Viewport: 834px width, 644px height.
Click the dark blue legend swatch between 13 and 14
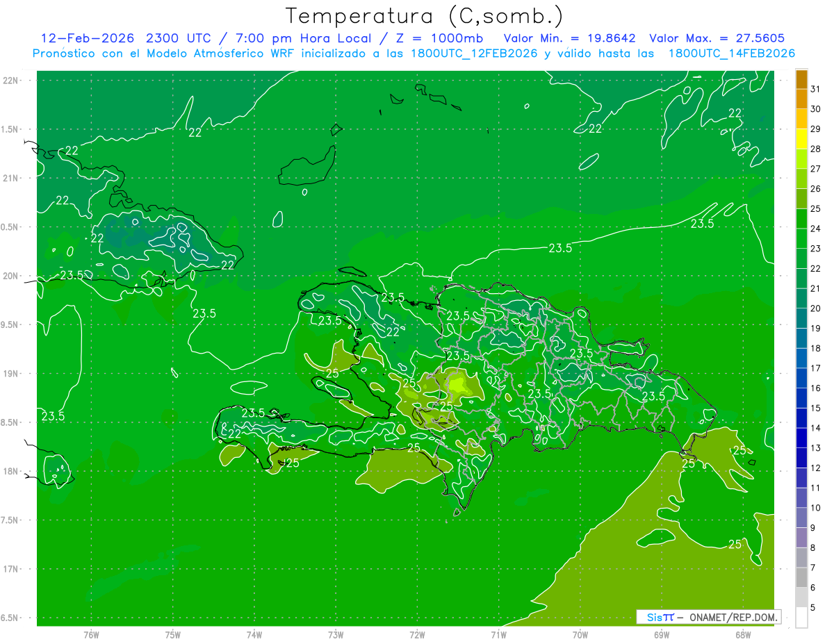click(x=801, y=438)
